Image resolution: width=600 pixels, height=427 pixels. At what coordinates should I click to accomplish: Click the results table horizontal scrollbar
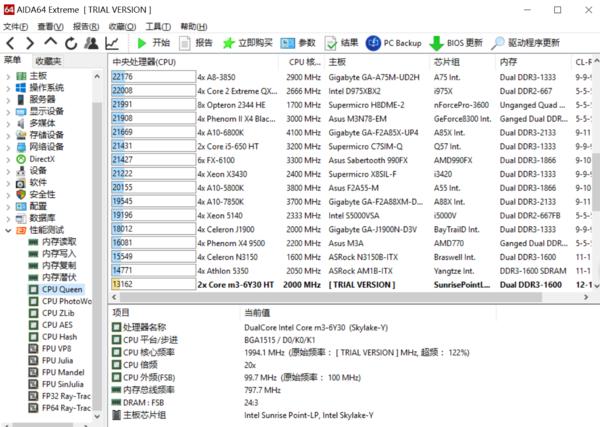point(330,297)
